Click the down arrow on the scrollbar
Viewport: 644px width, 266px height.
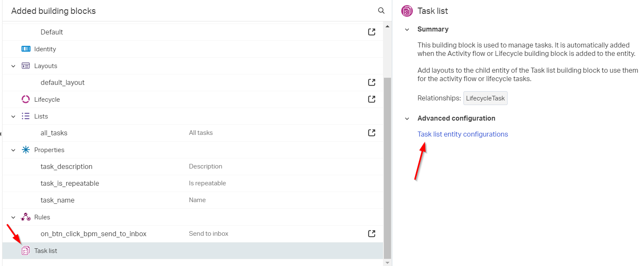point(387,262)
